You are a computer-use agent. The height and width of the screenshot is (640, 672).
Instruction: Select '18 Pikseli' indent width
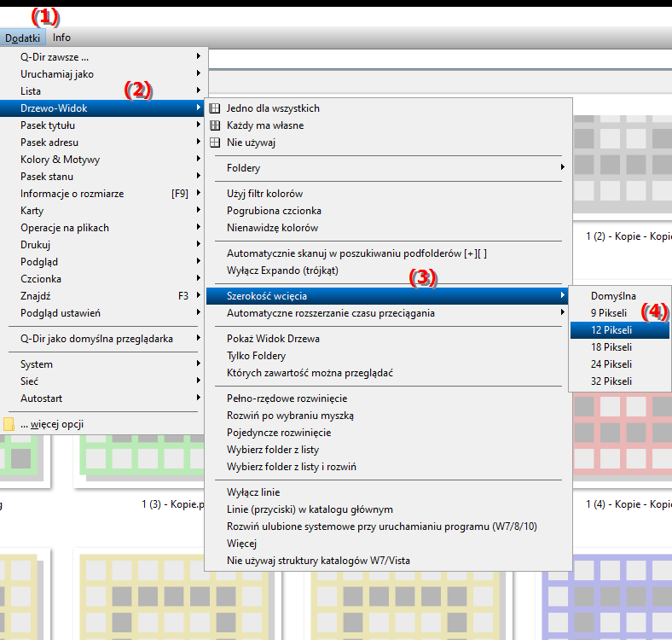point(620,347)
